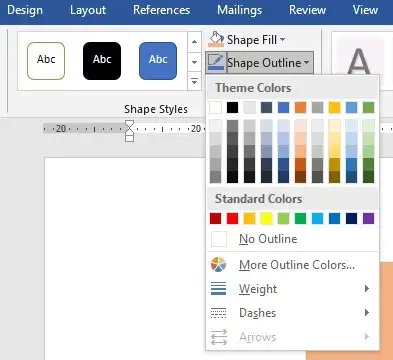Click the Shape Outline pen icon

pyautogui.click(x=216, y=62)
